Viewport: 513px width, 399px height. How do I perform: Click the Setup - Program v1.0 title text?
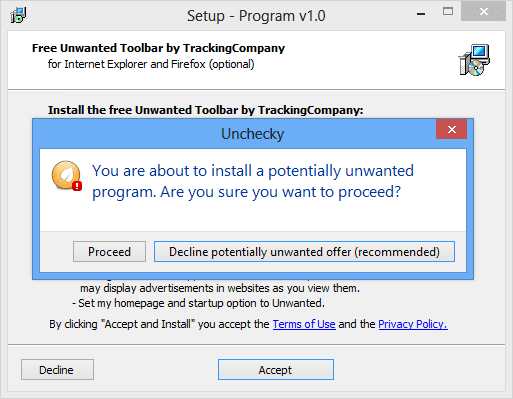pyautogui.click(x=256, y=16)
